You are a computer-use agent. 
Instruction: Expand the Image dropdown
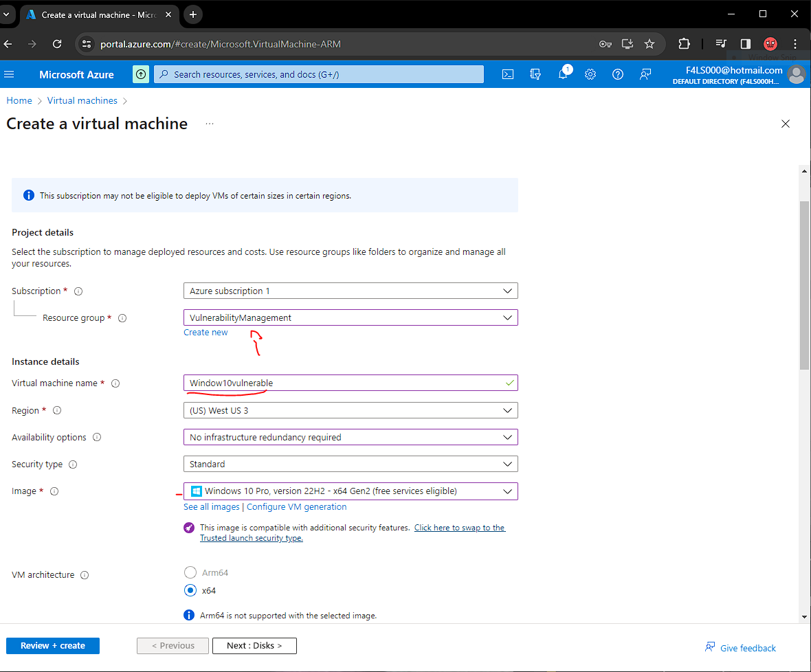(351, 491)
